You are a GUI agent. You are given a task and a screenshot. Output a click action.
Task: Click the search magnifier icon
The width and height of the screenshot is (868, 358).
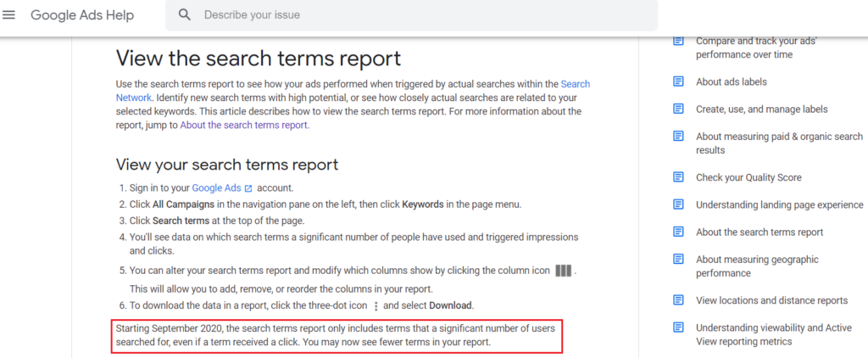click(184, 15)
